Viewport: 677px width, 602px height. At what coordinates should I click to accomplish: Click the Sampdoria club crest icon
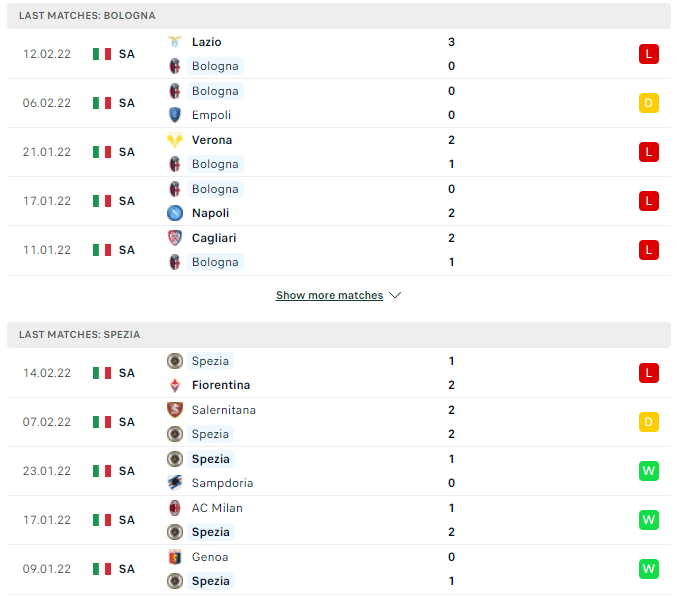point(174,483)
